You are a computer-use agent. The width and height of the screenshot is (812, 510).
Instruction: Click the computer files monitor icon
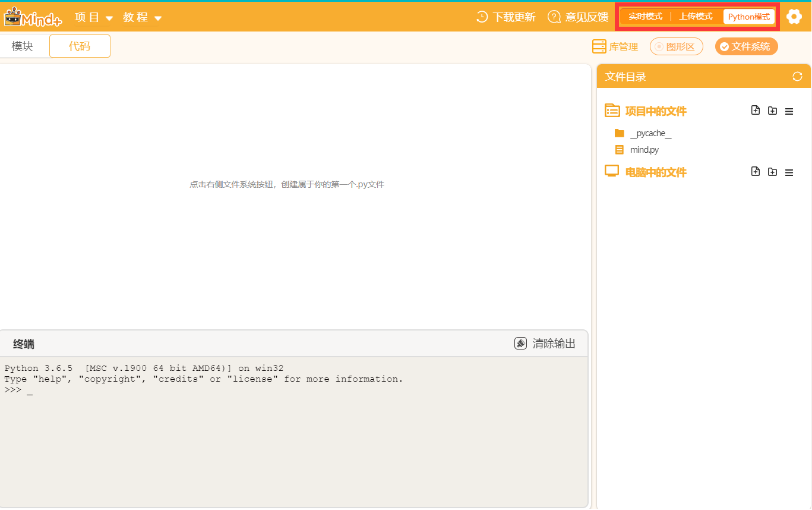tap(612, 171)
